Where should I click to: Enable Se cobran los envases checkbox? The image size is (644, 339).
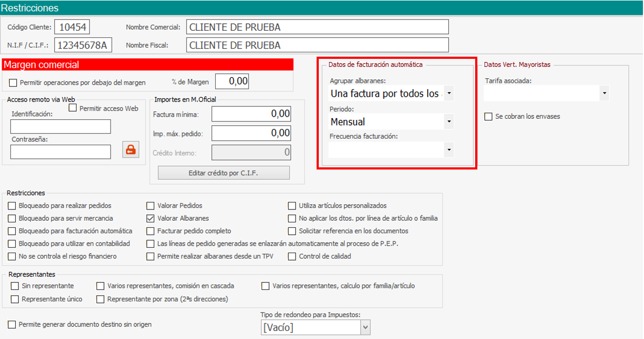488,117
